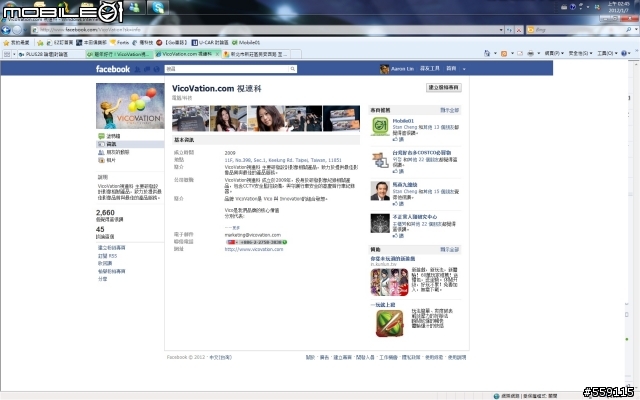
Task: Click the Find Friends link in header
Action: coord(430,69)
